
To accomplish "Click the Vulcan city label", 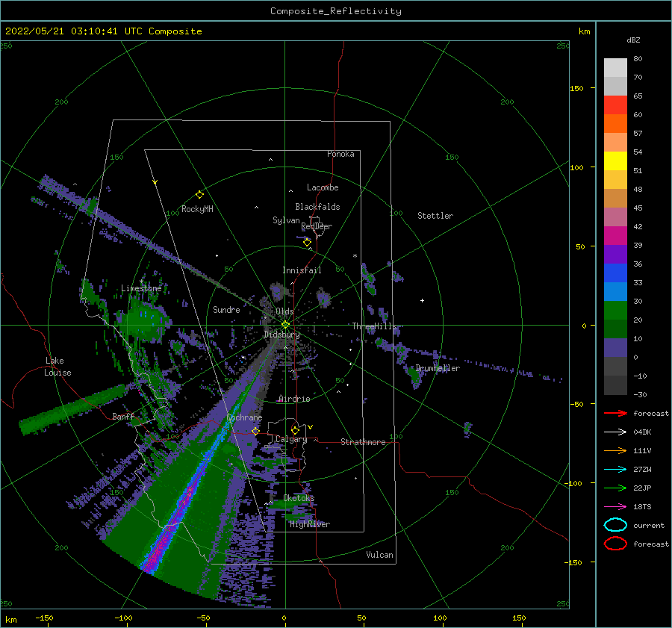I will point(379,555).
